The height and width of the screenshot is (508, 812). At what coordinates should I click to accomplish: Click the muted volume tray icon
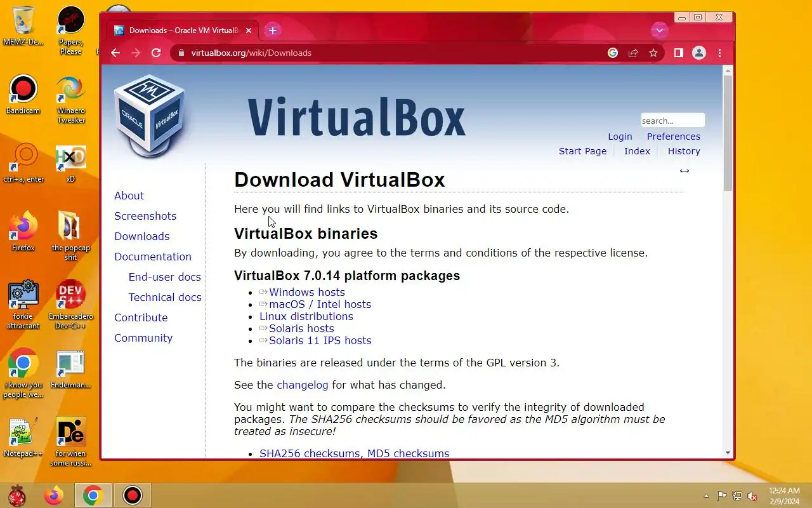pos(752,496)
